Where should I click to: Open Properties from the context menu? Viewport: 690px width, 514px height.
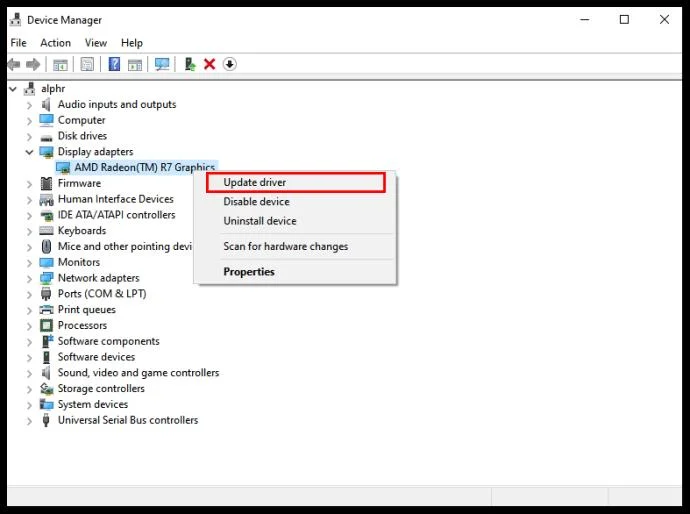point(295,272)
